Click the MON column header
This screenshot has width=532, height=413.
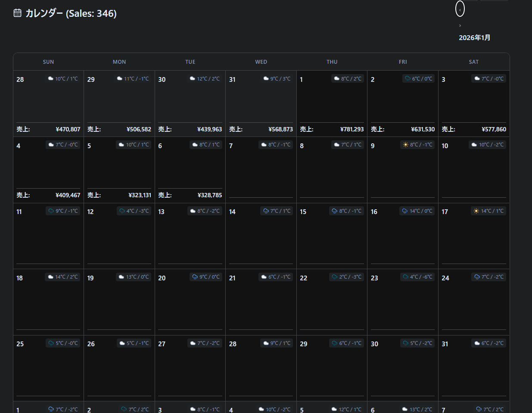[119, 62]
